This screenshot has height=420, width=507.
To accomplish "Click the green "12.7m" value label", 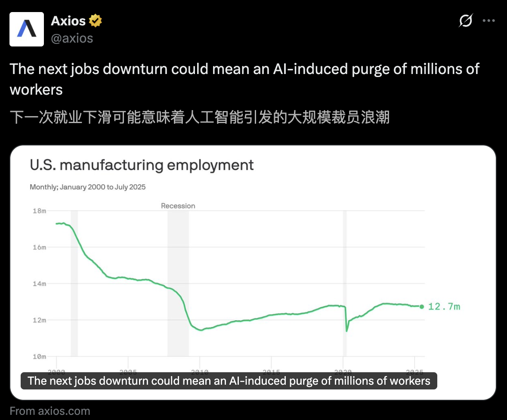I will coord(444,306).
